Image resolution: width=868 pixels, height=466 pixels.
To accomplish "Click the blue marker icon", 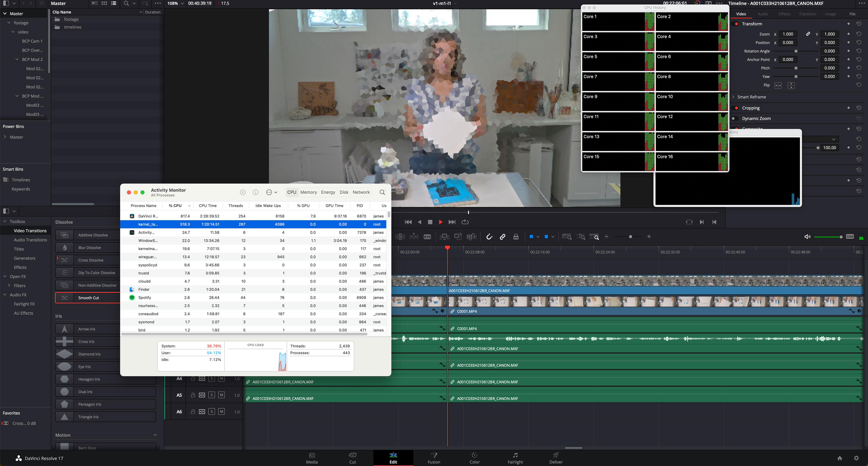I will 546,237.
